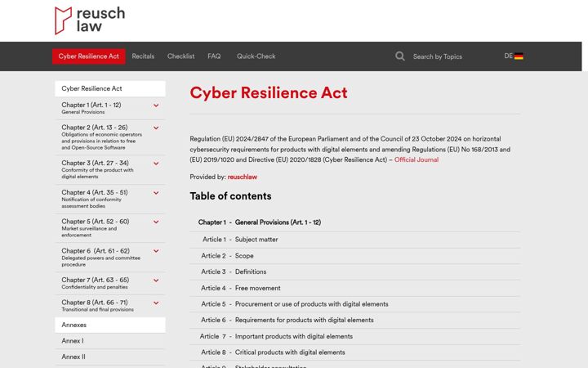Click the search magnifier icon
Image resolution: width=588 pixels, height=368 pixels.
pyautogui.click(x=399, y=56)
